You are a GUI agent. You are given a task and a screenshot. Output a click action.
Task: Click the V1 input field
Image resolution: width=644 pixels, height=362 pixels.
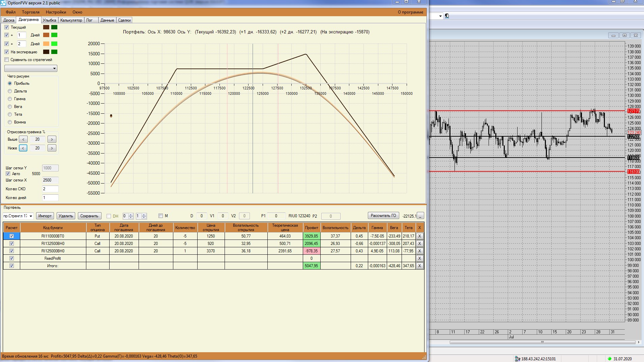point(223,216)
